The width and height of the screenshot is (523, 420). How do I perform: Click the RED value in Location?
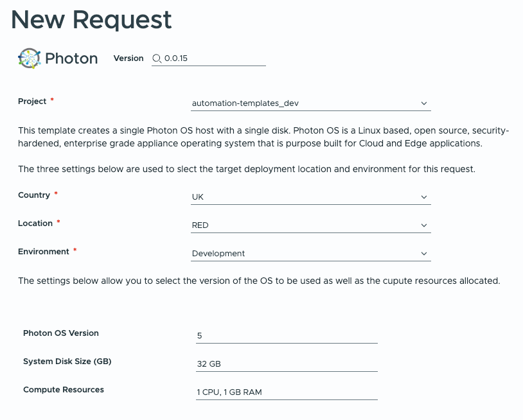(x=200, y=225)
